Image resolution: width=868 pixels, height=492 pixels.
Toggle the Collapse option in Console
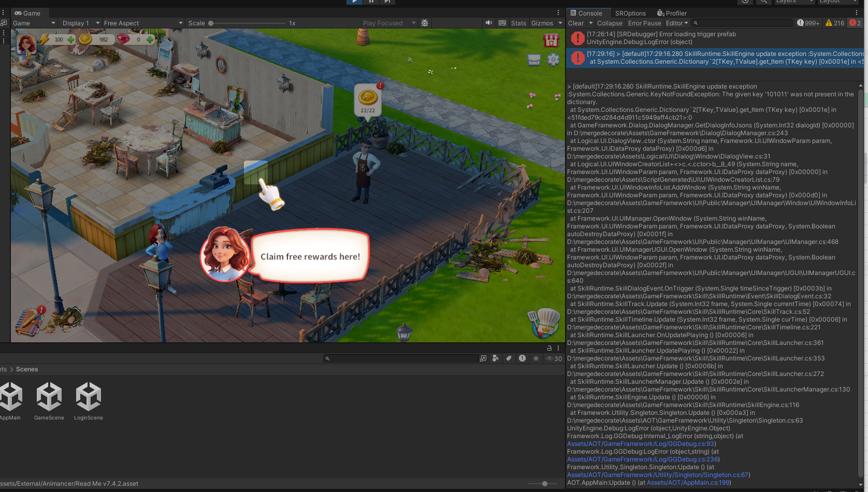610,23
